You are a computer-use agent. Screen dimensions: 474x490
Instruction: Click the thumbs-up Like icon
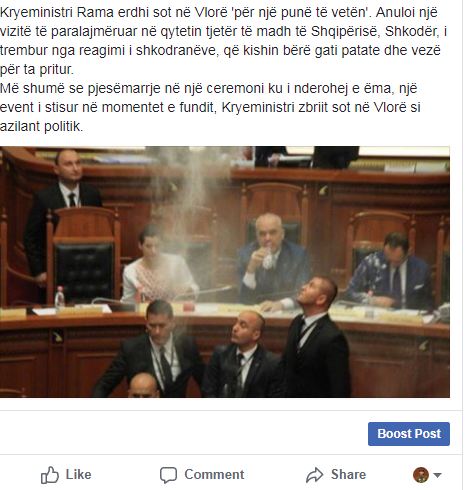50,475
